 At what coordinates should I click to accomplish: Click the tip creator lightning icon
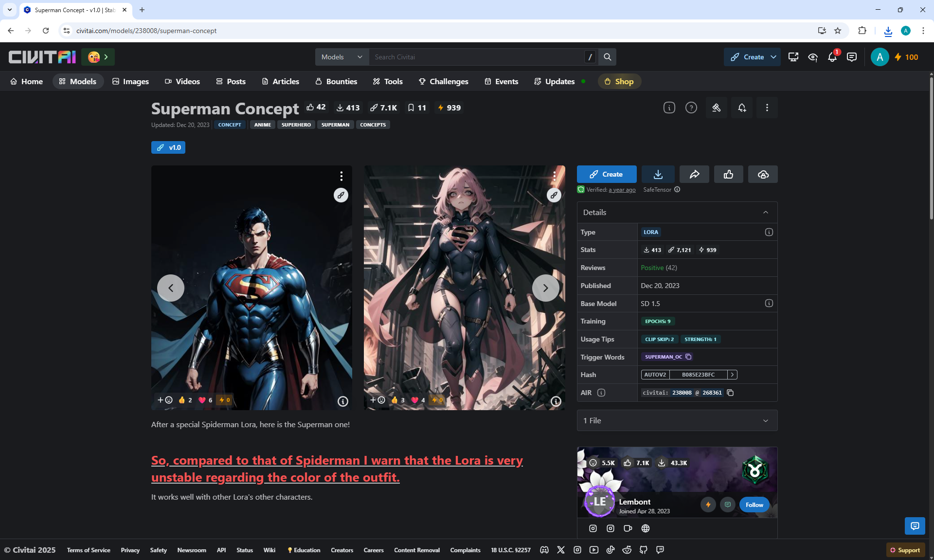point(708,505)
